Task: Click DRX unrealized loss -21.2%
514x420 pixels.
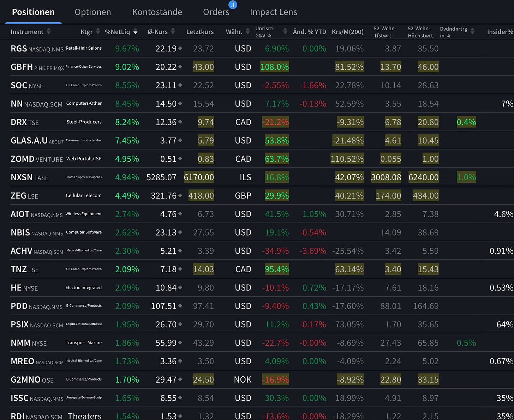Action: pyautogui.click(x=275, y=122)
